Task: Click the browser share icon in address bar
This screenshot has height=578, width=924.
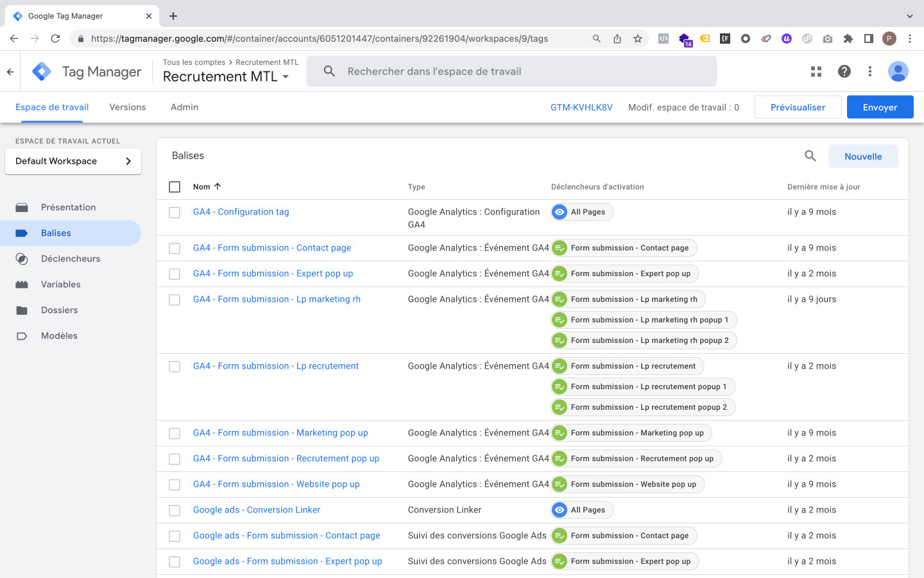Action: coord(617,39)
